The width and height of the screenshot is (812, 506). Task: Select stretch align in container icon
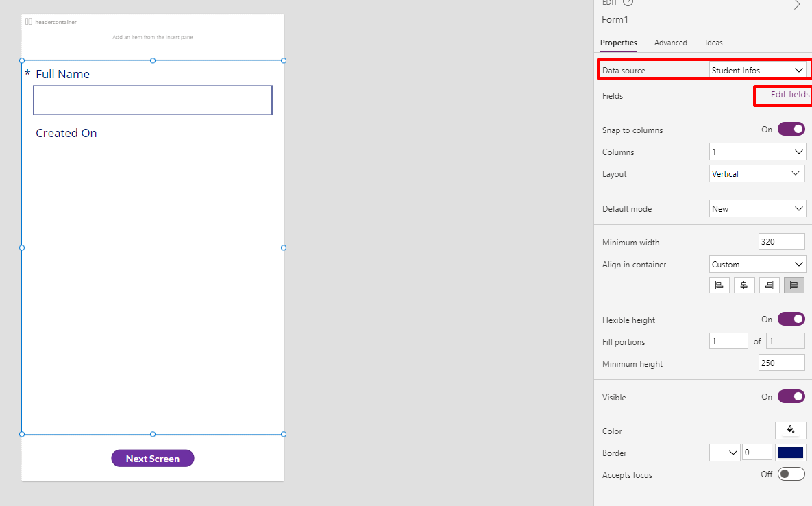click(794, 285)
